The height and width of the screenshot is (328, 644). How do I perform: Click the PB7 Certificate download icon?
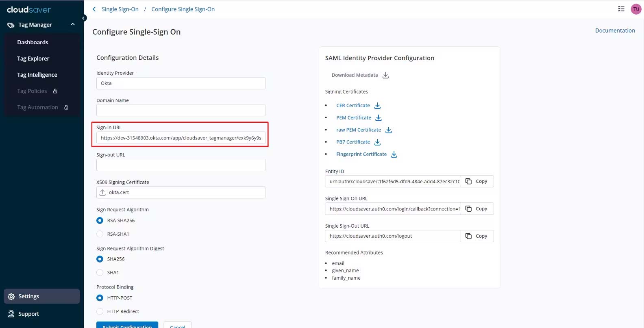(377, 142)
